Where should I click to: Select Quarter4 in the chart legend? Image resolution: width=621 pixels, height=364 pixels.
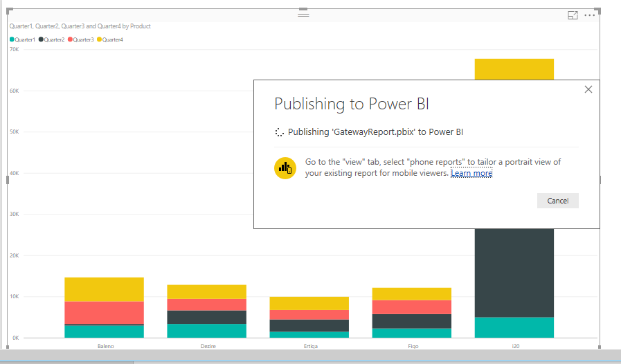[110, 39]
